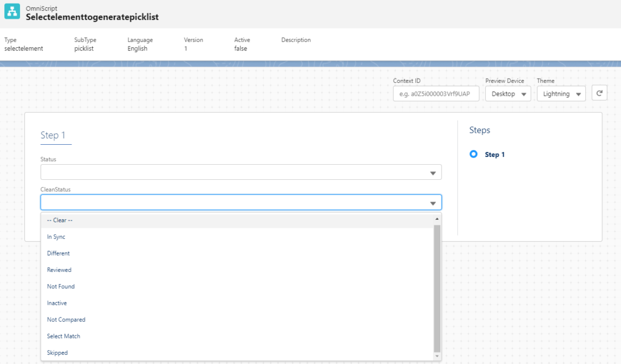Select the Inactive option

tap(237, 303)
